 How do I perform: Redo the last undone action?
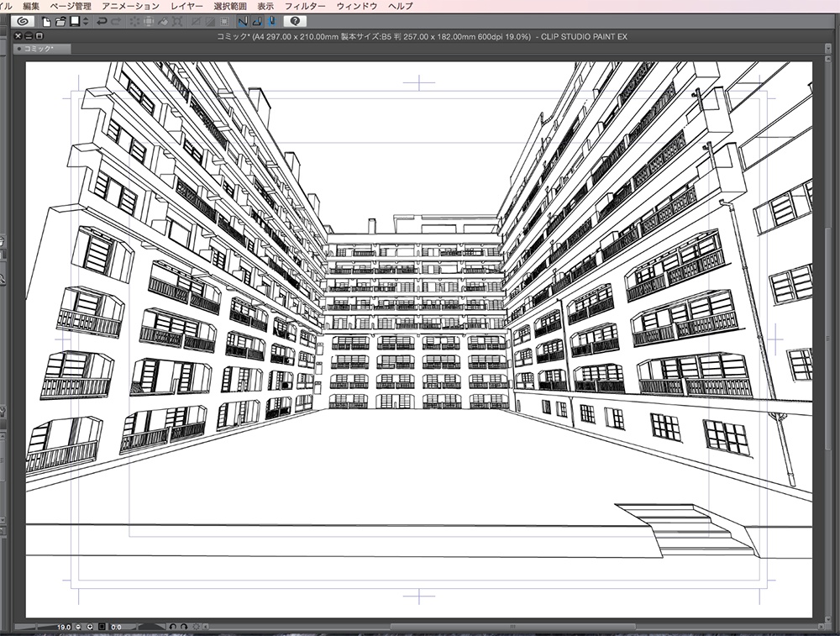coord(116,22)
